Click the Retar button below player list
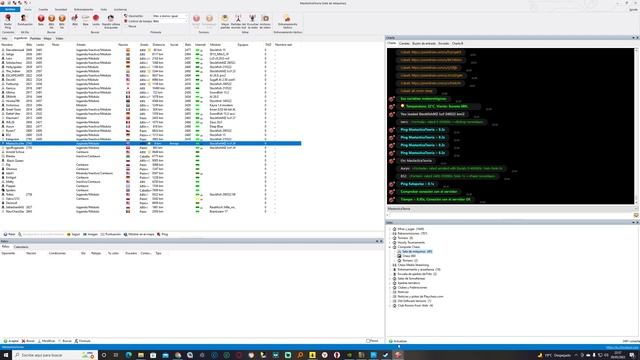Viewport: 640px width, 360px height. coord(9,234)
